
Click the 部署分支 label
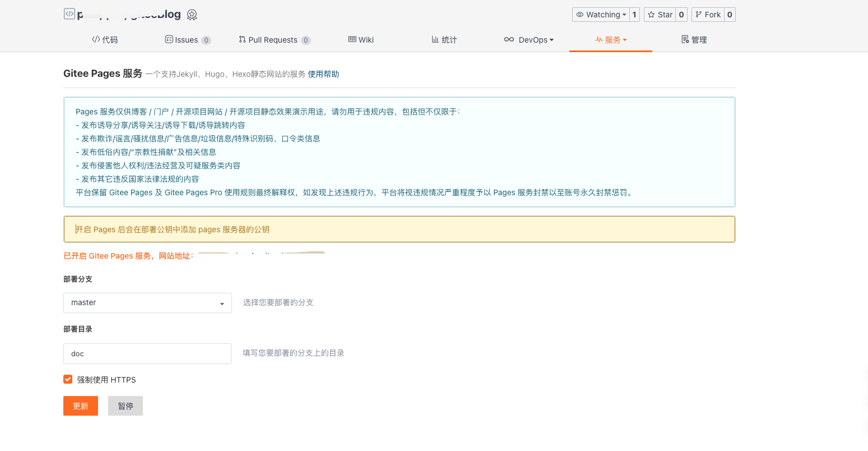pyautogui.click(x=78, y=279)
